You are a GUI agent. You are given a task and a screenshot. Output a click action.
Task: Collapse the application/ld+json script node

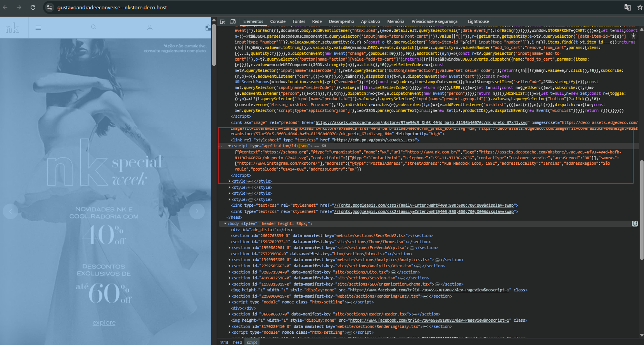pyautogui.click(x=229, y=146)
